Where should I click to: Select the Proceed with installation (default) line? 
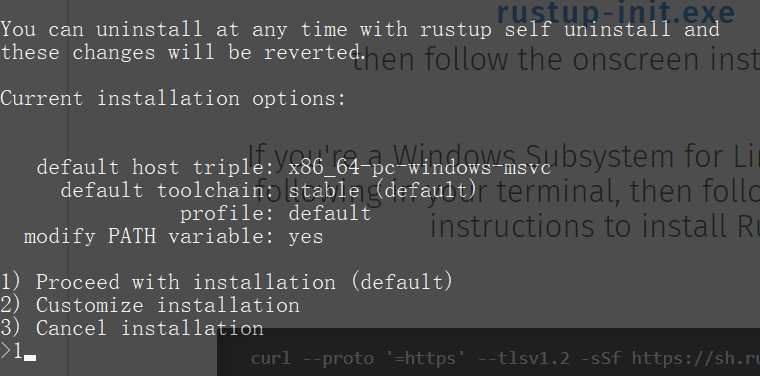[x=226, y=282]
